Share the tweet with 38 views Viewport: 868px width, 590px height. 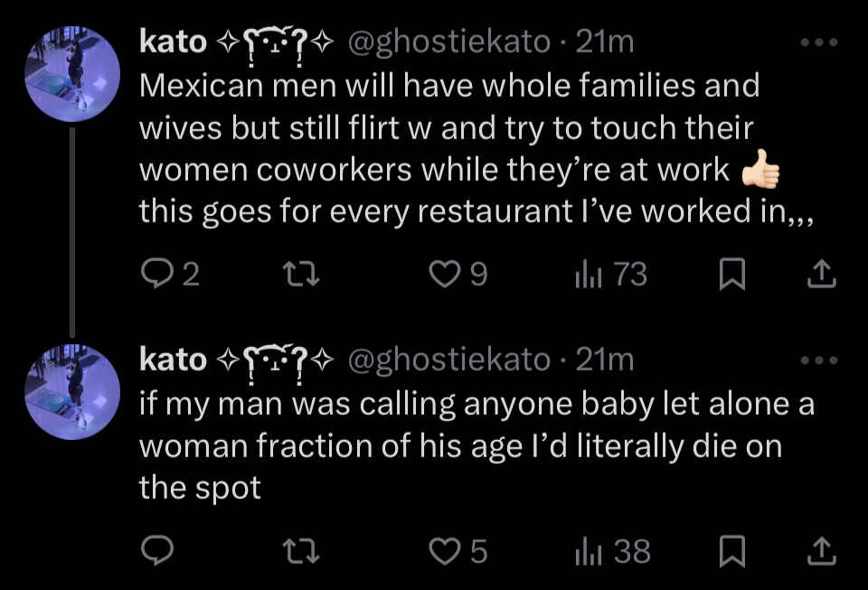[x=819, y=550]
